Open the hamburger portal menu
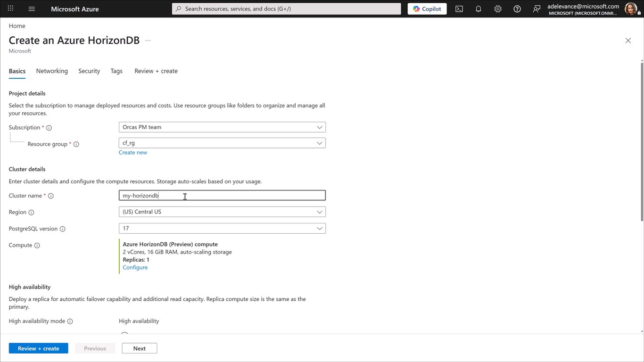644x362 pixels. (32, 8)
